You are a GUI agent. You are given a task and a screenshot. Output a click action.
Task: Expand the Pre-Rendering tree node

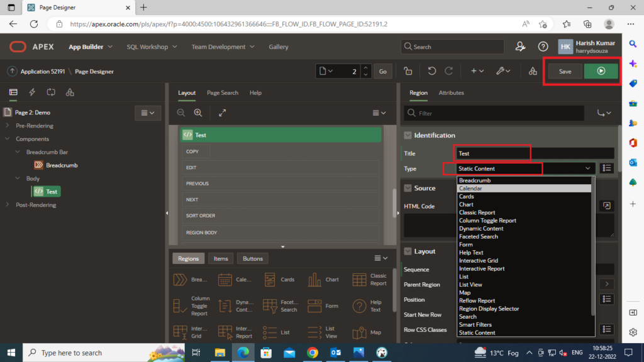click(x=8, y=126)
